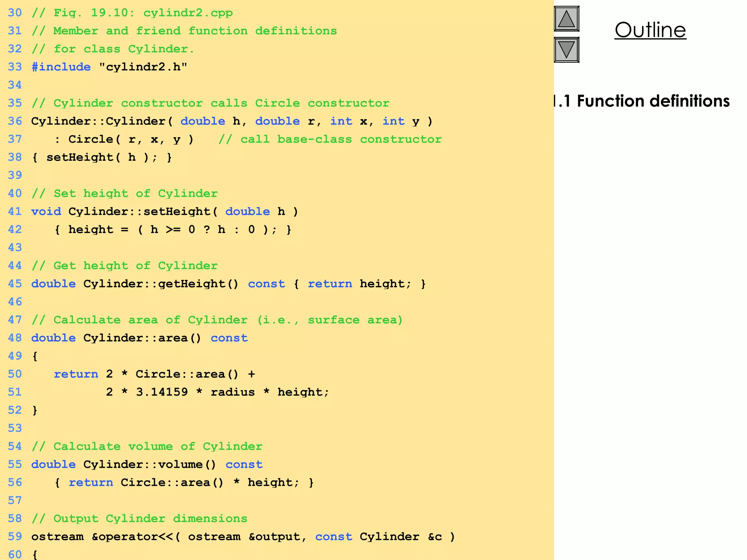Click line number 49 opening brace line

(x=22, y=356)
